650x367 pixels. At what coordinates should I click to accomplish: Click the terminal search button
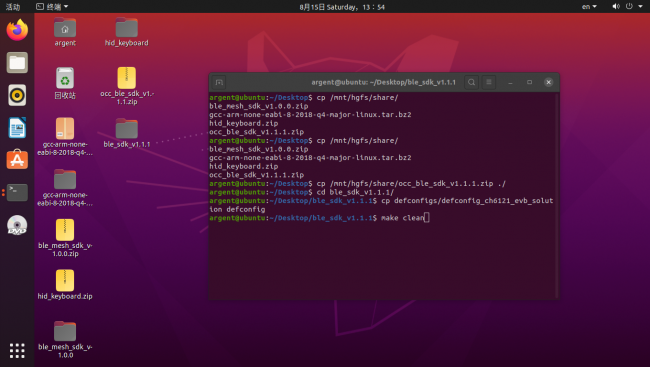(x=471, y=82)
